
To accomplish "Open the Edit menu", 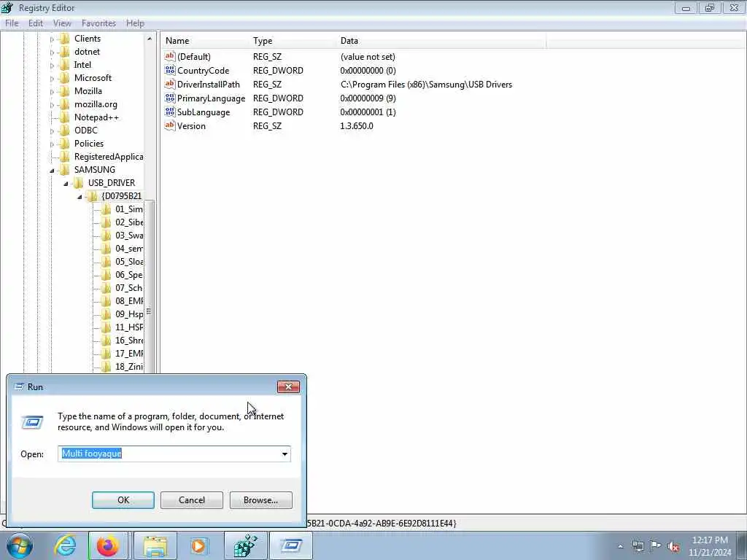I will pyautogui.click(x=36, y=23).
